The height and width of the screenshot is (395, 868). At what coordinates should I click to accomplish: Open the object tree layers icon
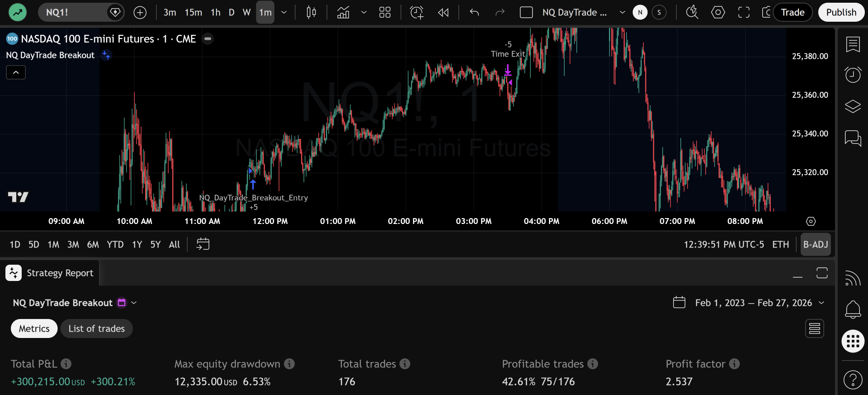853,106
